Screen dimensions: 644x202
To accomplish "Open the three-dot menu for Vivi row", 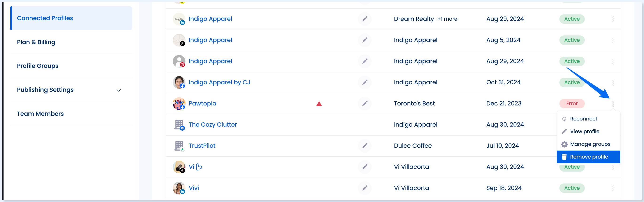I will pos(613,188).
